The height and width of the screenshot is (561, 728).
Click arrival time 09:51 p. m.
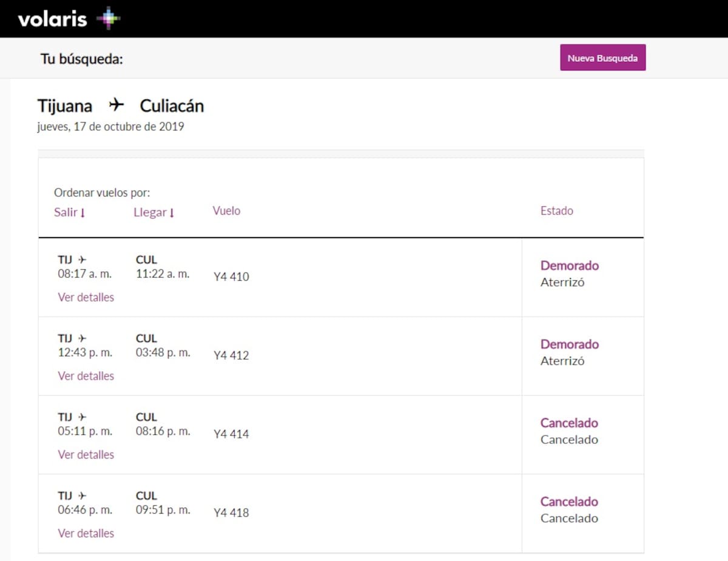click(x=163, y=510)
